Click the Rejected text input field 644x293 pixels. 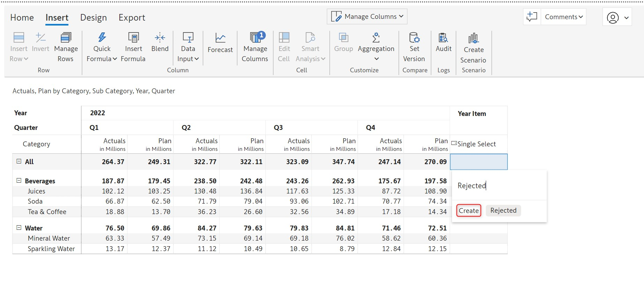pyautogui.click(x=499, y=186)
